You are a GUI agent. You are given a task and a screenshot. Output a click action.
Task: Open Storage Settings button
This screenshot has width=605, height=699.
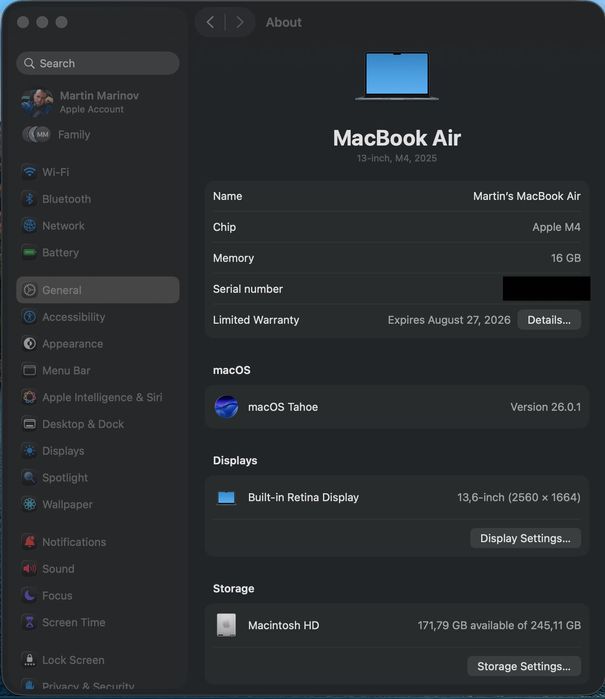pyautogui.click(x=524, y=666)
